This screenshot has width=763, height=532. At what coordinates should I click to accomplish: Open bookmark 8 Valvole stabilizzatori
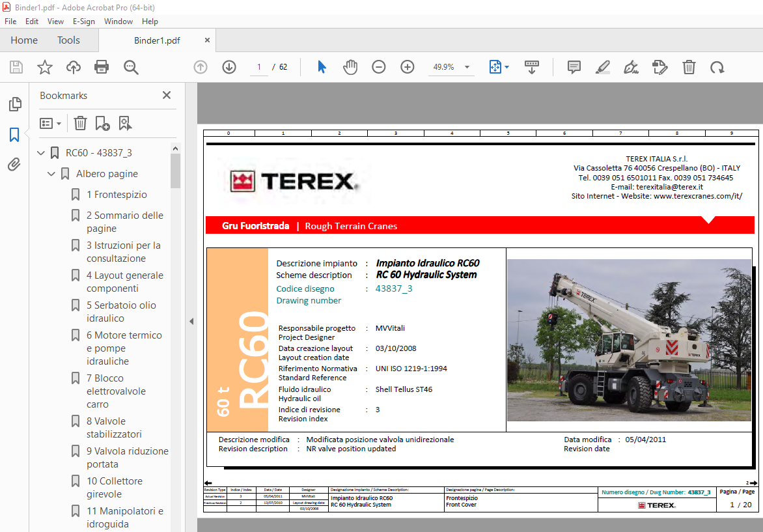click(x=114, y=427)
